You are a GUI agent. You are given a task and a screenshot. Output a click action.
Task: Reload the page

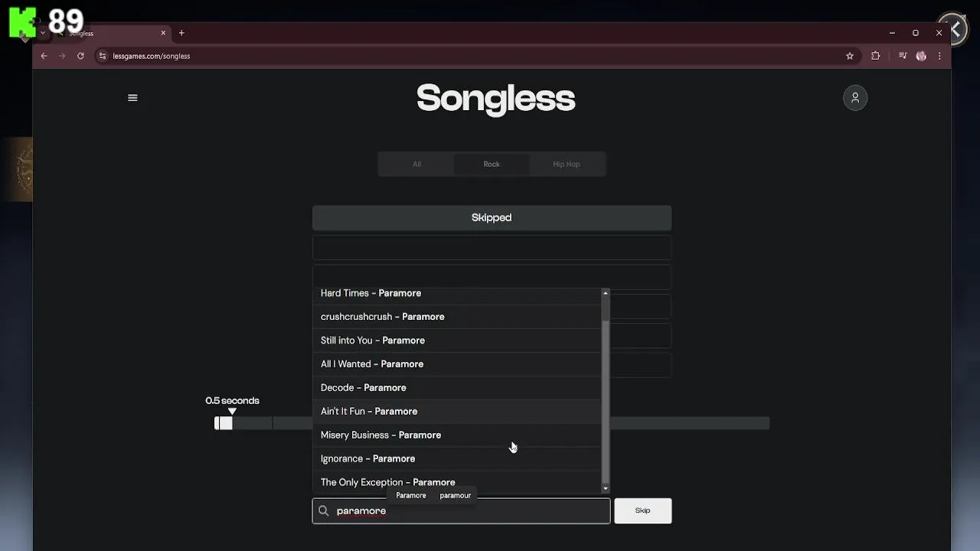coord(80,56)
